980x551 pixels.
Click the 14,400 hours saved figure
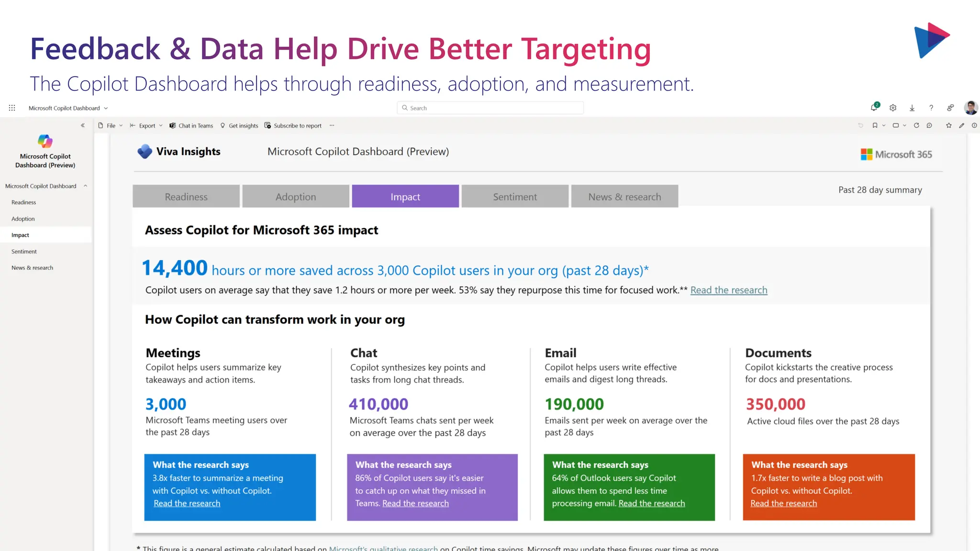[175, 268]
